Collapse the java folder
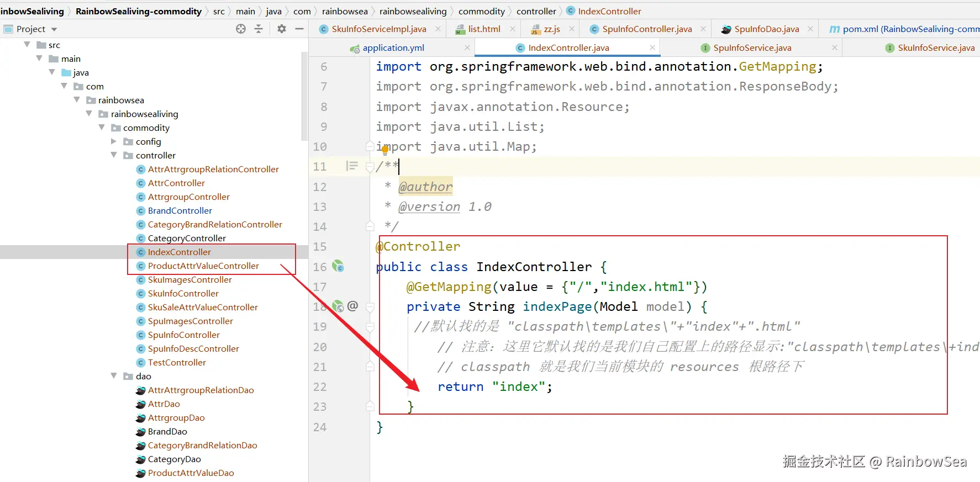980x482 pixels. pos(52,72)
